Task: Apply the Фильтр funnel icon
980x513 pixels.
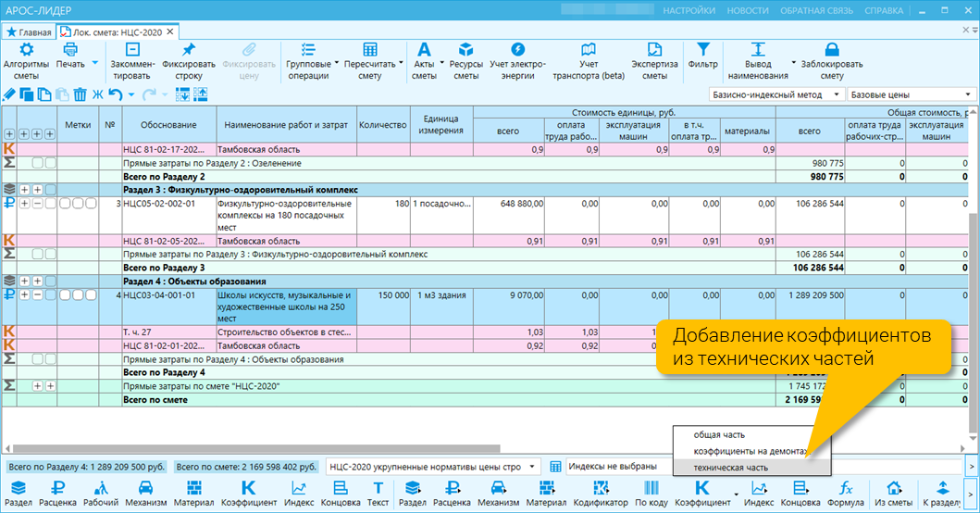Action: 703,49
